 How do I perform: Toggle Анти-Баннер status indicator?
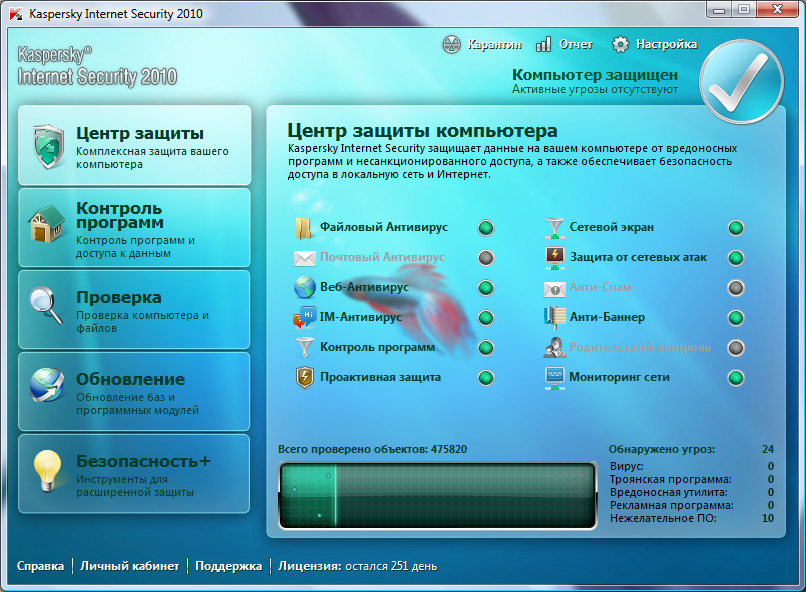736,318
